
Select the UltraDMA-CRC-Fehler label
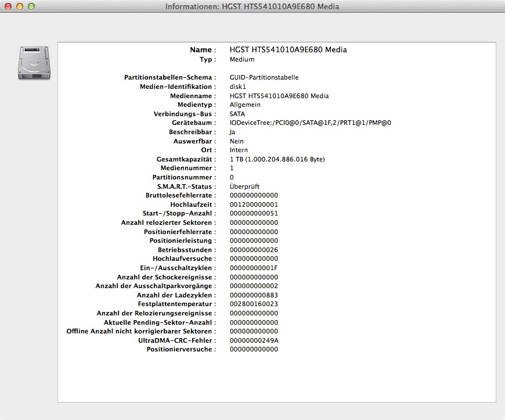[x=177, y=341]
